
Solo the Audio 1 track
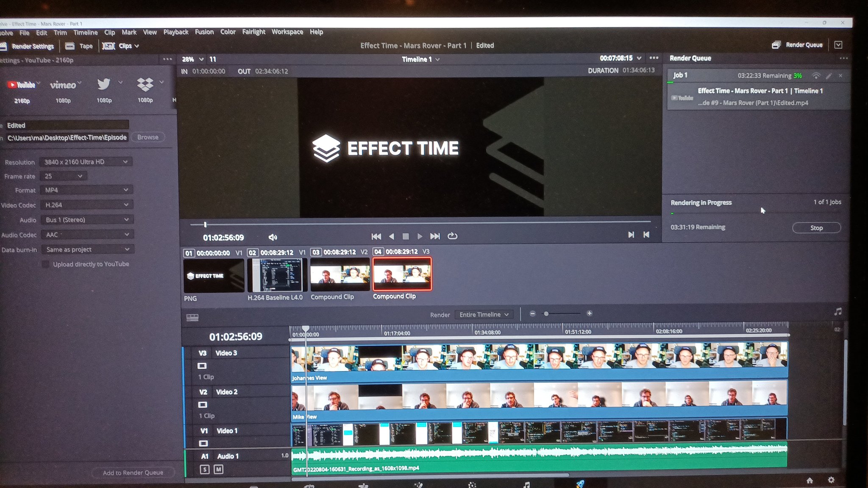coord(205,470)
